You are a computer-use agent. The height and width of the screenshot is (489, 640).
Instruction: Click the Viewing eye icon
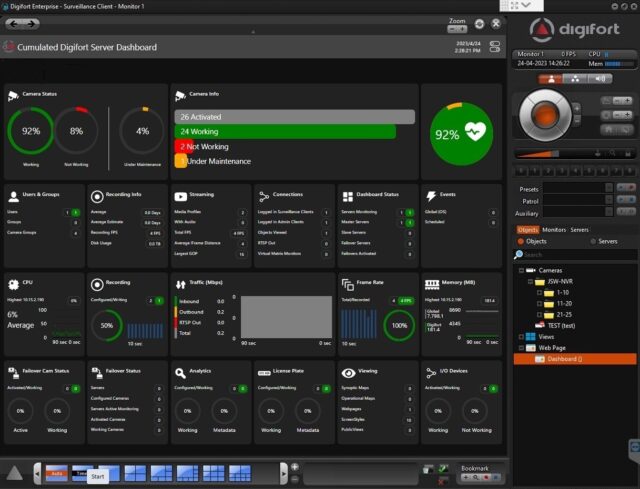pyautogui.click(x=348, y=373)
